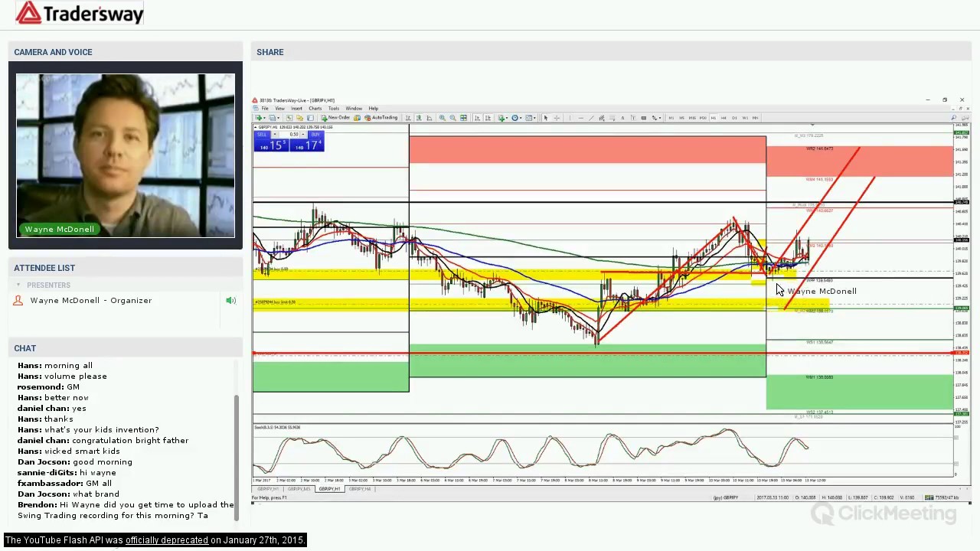Switch to the GBPJPY,M5 chart tab
This screenshot has height=551, width=980.
pos(299,488)
